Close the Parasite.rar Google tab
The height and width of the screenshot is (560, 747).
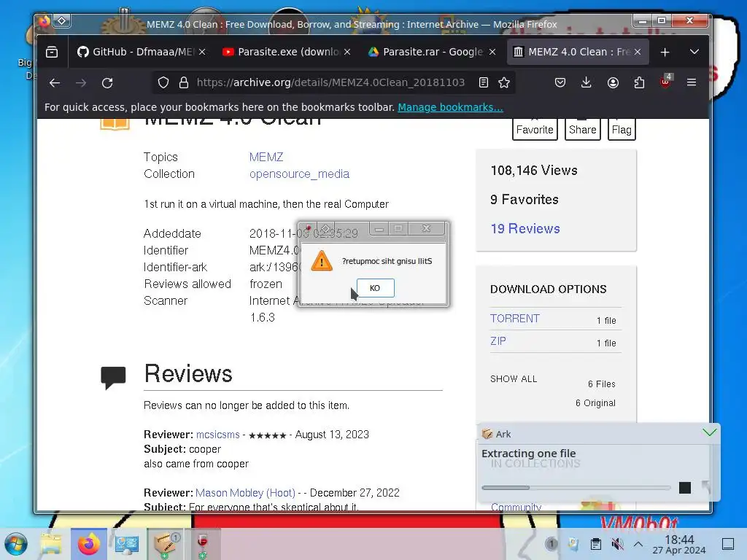coord(492,52)
